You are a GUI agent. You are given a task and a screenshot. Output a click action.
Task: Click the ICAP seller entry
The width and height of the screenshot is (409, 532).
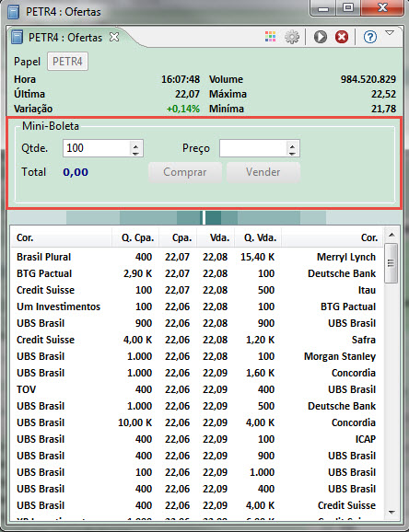click(366, 439)
